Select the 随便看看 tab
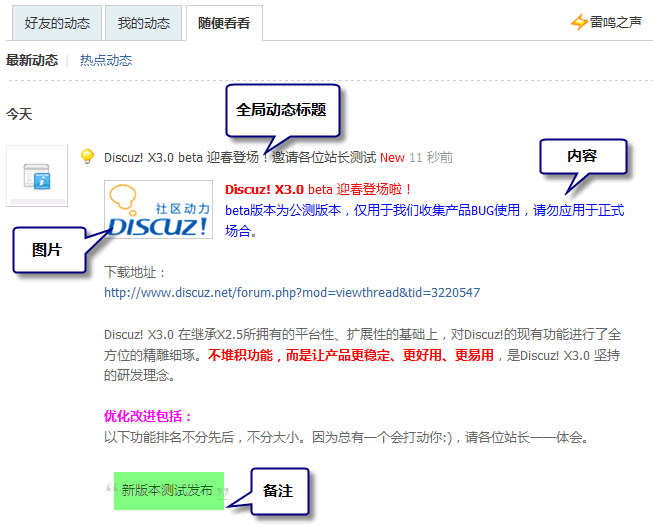The image size is (653, 525). (x=224, y=22)
